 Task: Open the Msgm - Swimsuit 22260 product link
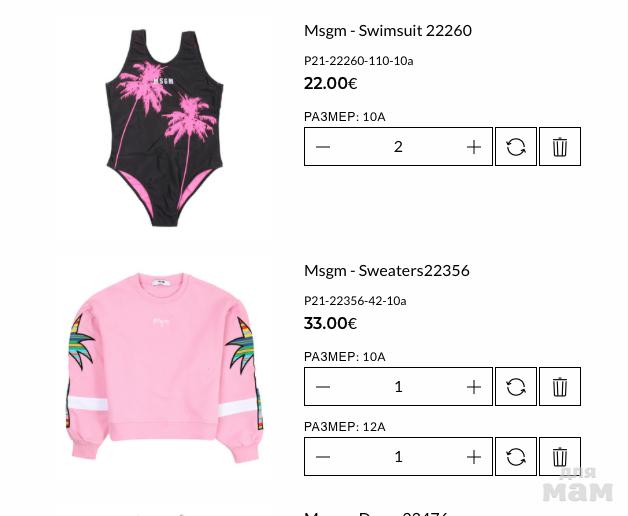click(388, 30)
